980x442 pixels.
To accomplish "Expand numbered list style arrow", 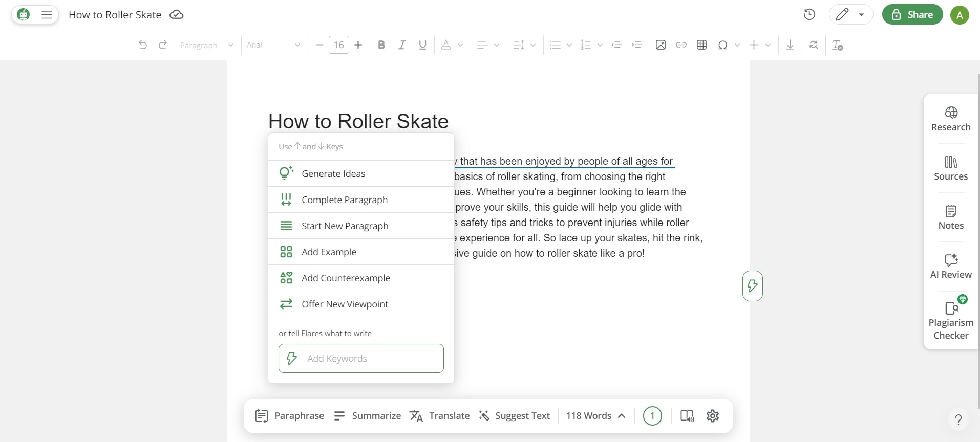I will coord(600,45).
